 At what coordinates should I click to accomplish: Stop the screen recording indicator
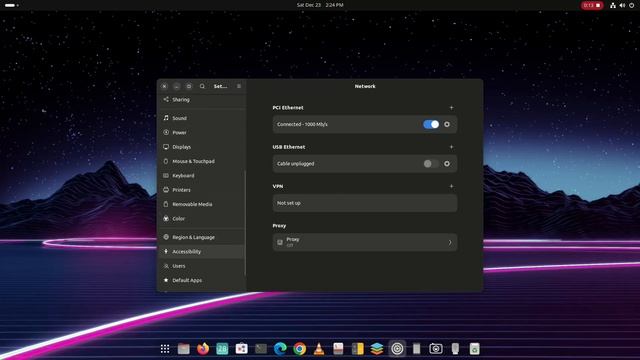592,5
